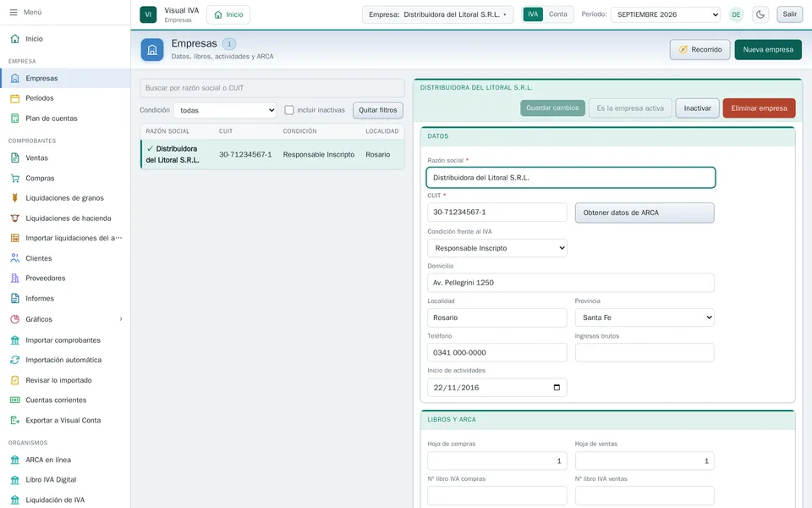The image size is (812, 508).
Task: Click the Liquidación de IVA icon
Action: (15, 500)
